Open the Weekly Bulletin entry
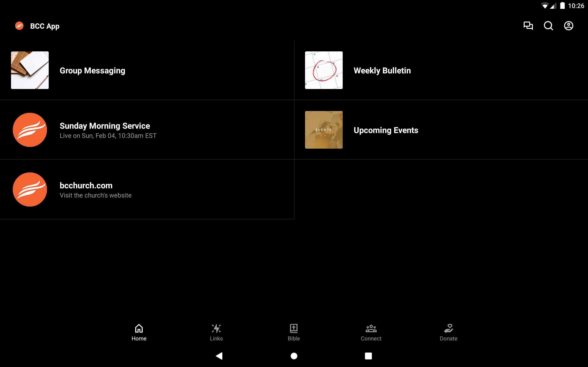Viewport: 588px width, 367px height. point(382,71)
